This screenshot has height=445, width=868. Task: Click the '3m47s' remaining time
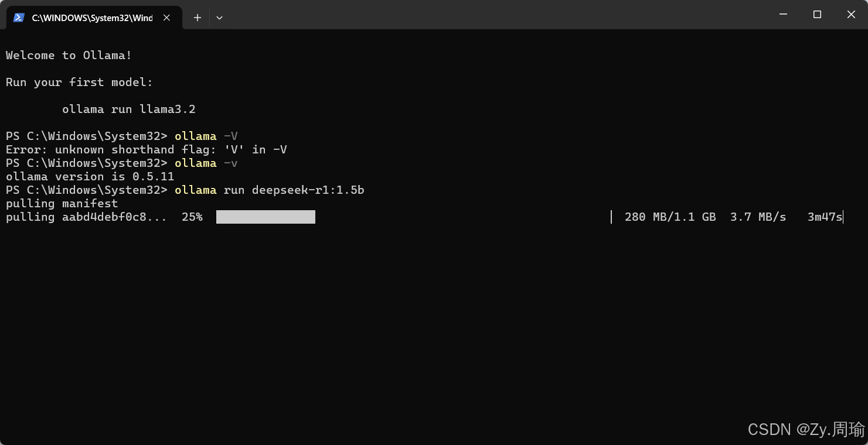pos(825,217)
